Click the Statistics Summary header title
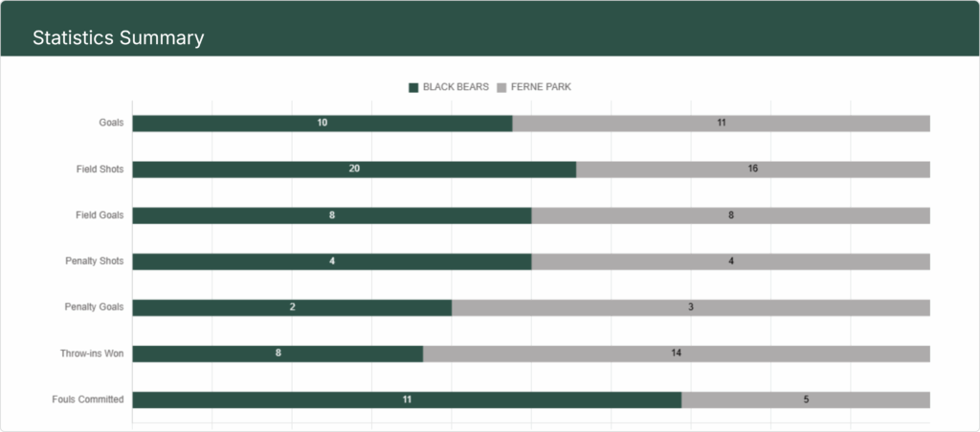Screen dimensions: 980x432 pos(118,38)
